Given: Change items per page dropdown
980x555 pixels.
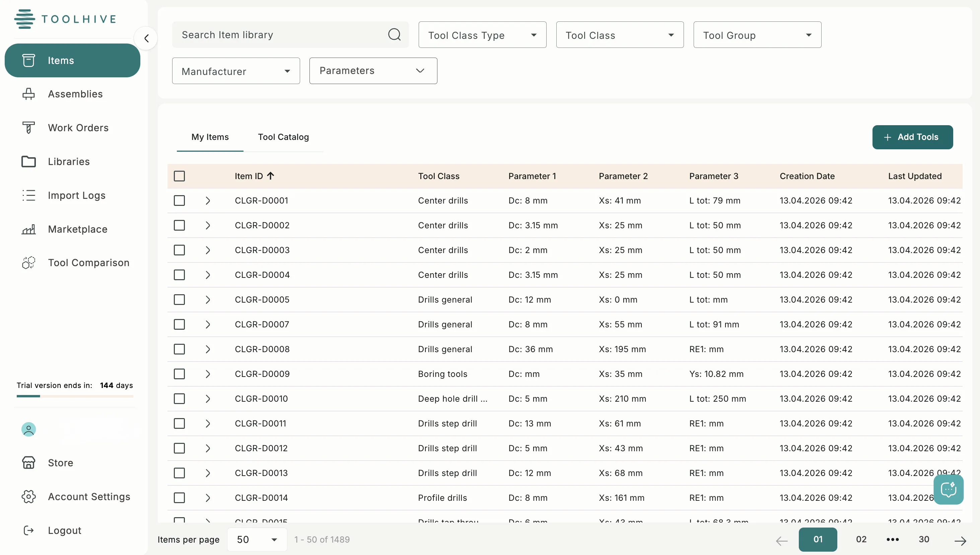Looking at the screenshot, I should coord(257,539).
